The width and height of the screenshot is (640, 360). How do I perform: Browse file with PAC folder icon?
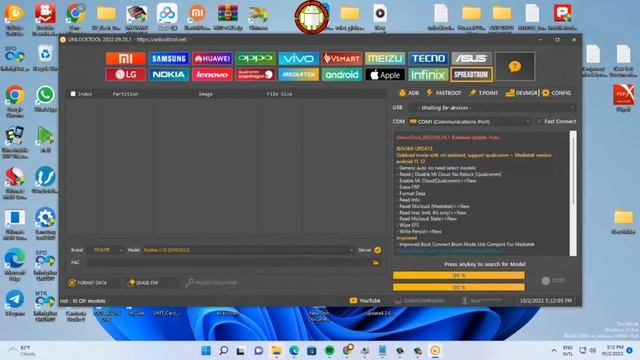[376, 262]
